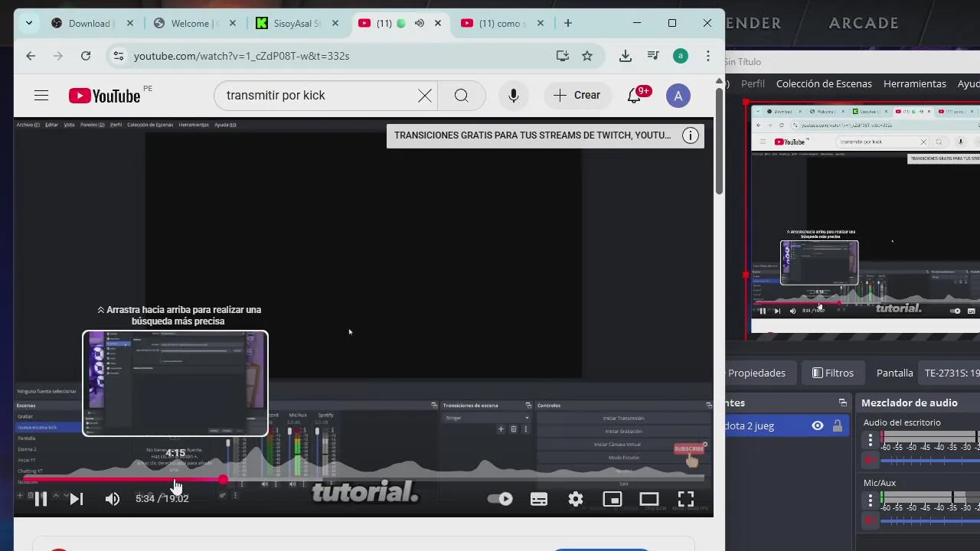Open YouTube account avatar menu
Viewport: 980px width, 551px height.
[678, 96]
